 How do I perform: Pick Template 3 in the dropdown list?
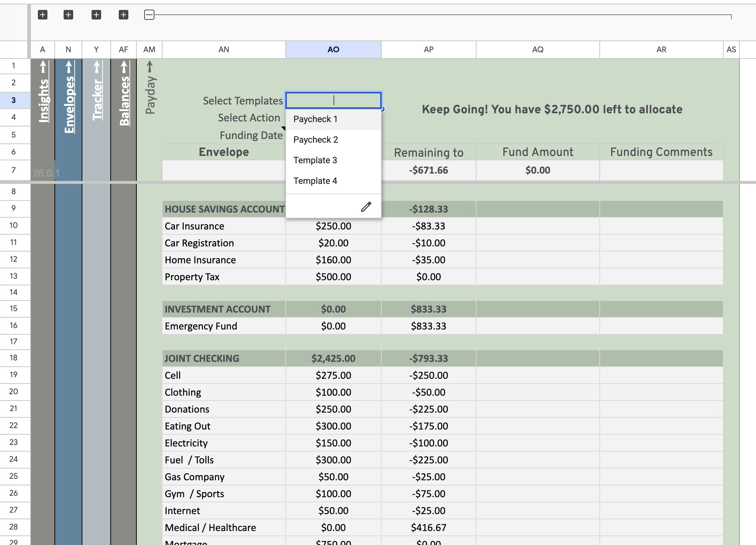[334, 160]
